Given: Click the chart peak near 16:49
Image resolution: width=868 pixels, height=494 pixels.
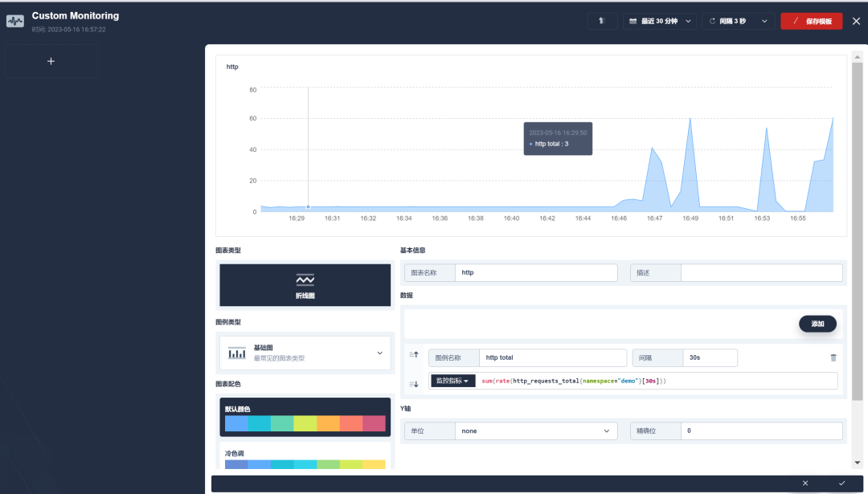Looking at the screenshot, I should coord(690,119).
